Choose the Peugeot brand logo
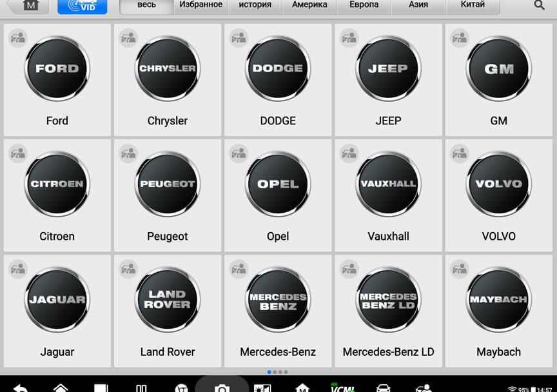This screenshot has width=557, height=392. click(x=168, y=184)
